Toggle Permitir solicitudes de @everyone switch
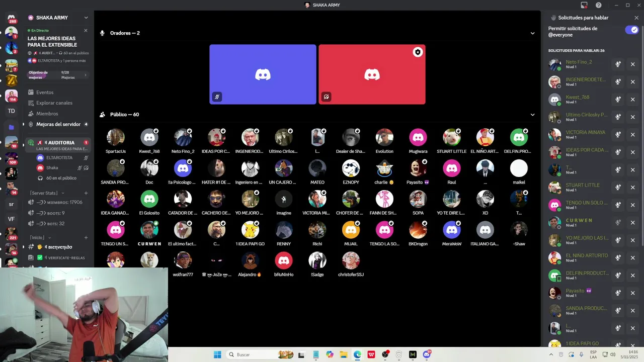 click(632, 30)
